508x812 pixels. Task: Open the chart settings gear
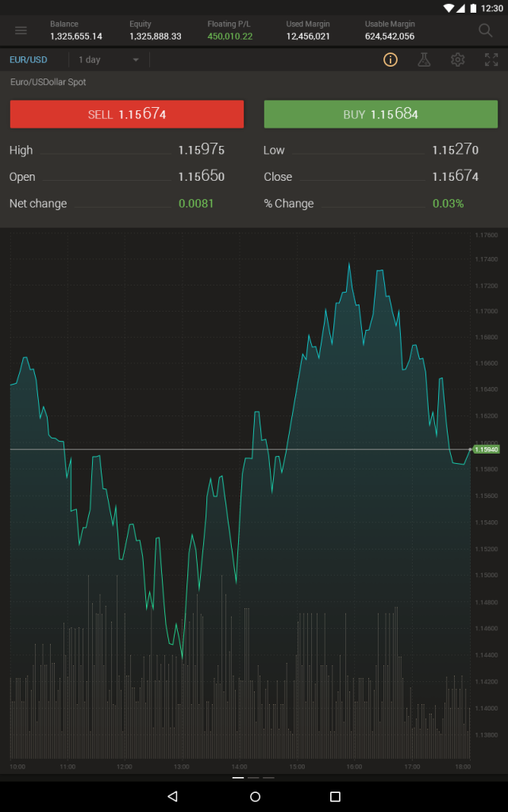457,59
